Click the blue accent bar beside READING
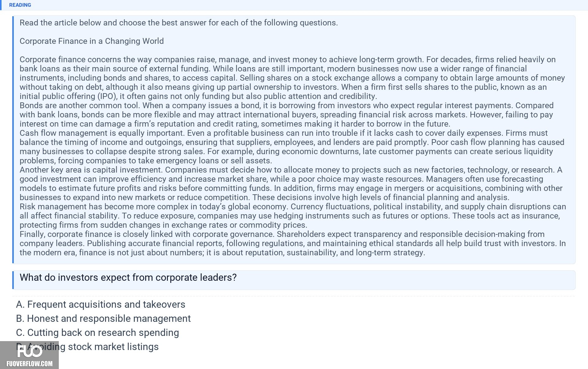588x369 pixels. (x=1, y=5)
